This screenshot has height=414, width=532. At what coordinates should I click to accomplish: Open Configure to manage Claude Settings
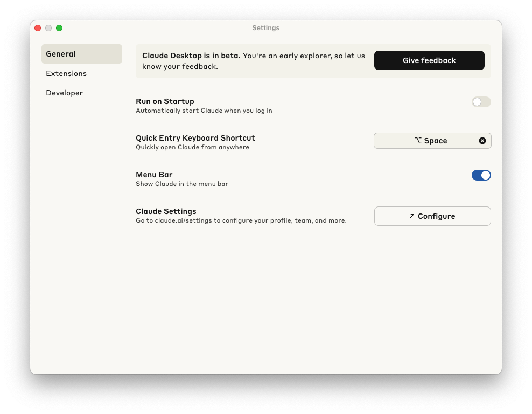[x=432, y=216]
